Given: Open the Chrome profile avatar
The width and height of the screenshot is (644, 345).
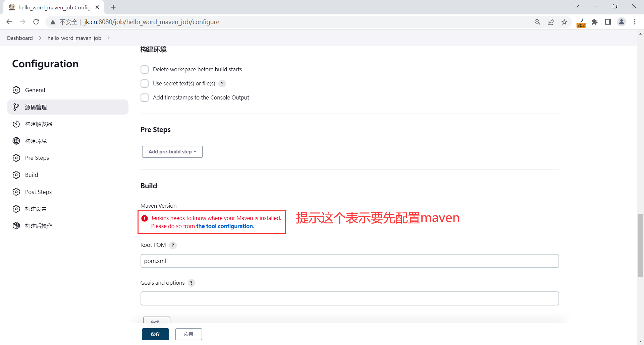Looking at the screenshot, I should point(622,22).
